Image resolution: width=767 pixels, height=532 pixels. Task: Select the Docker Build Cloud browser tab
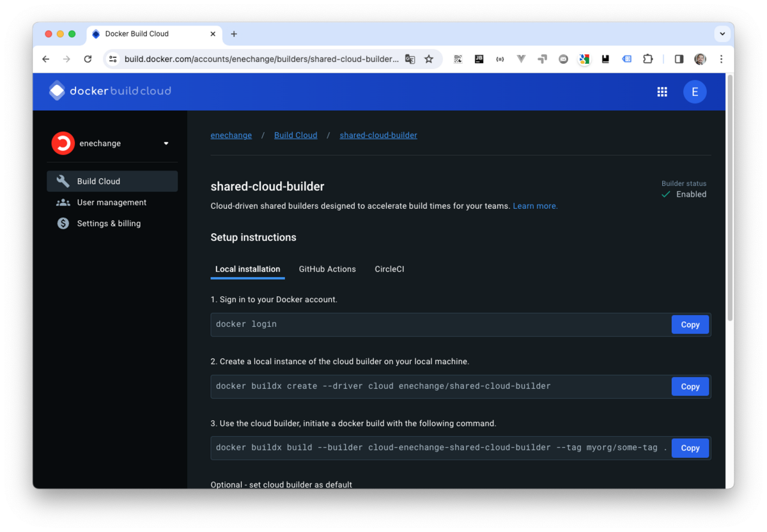point(154,34)
